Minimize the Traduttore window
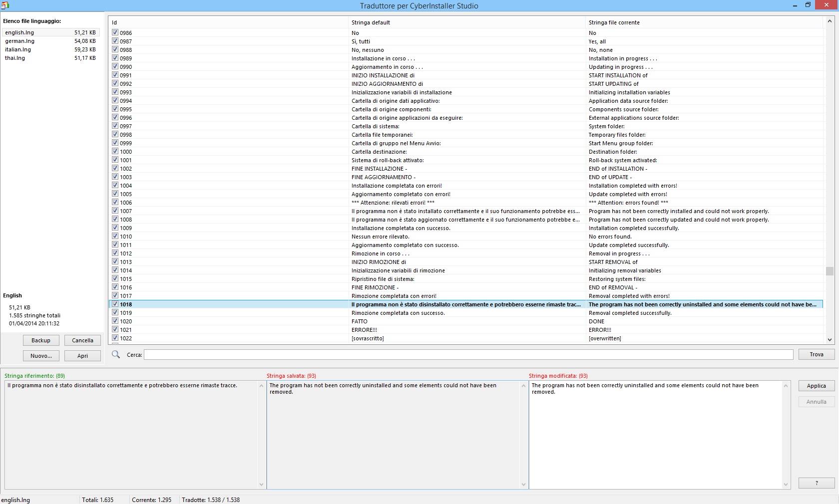The image size is (839, 504). (x=795, y=5)
